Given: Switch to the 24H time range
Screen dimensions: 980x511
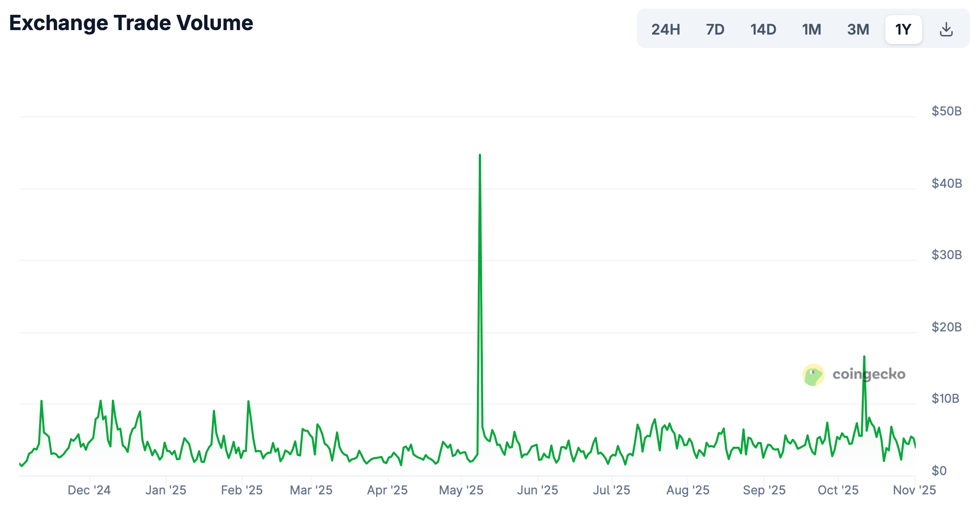Looking at the screenshot, I should click(666, 30).
